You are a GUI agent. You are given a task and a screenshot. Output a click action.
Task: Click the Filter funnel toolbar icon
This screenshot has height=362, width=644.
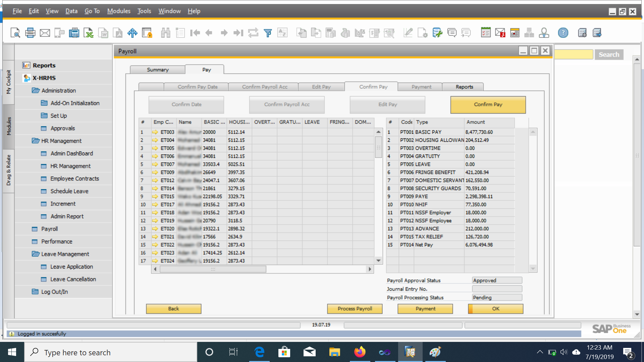pyautogui.click(x=268, y=33)
